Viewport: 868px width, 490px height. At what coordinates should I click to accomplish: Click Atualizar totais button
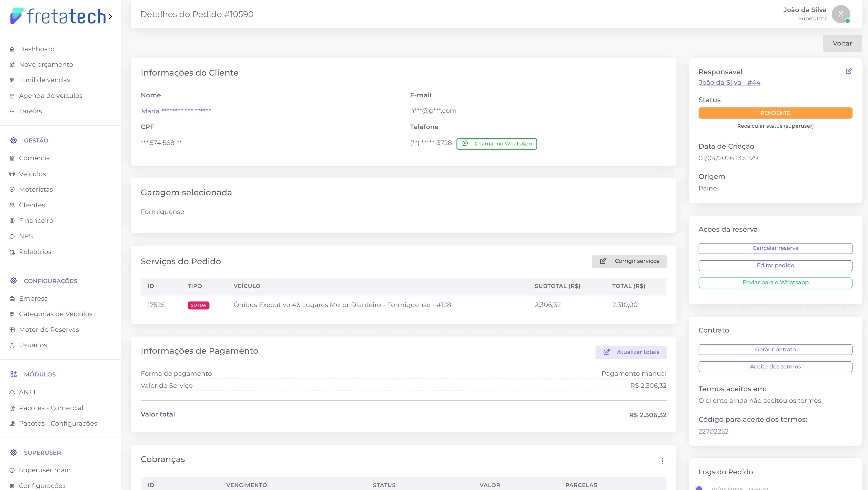[631, 352]
